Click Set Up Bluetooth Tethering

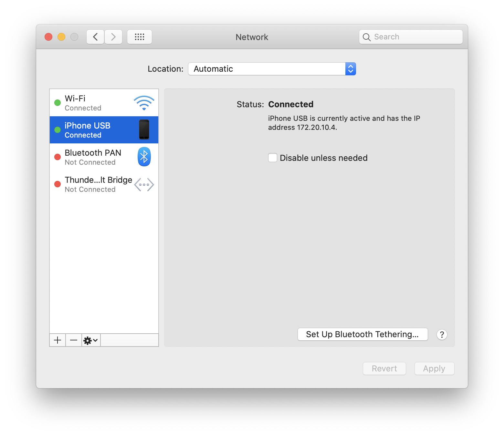tap(362, 334)
